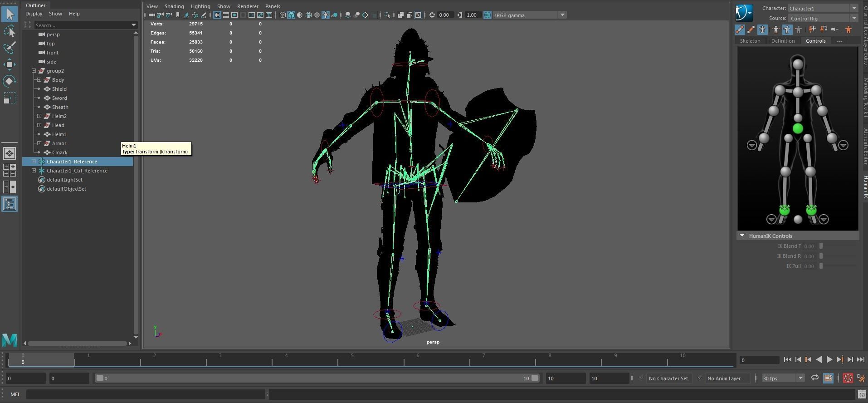Viewport: 868px width, 403px height.
Task: Select the green hips effector in HumanIK figure
Action: tap(798, 129)
